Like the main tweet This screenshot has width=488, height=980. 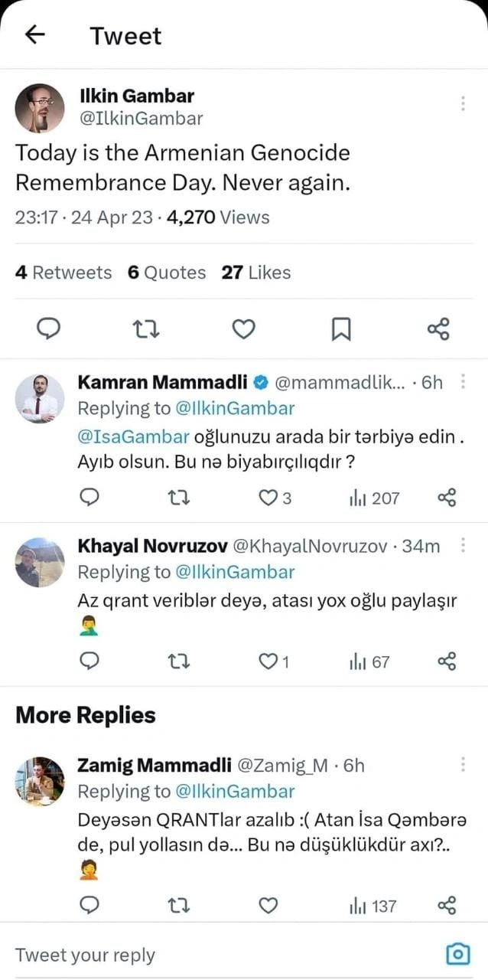click(243, 329)
